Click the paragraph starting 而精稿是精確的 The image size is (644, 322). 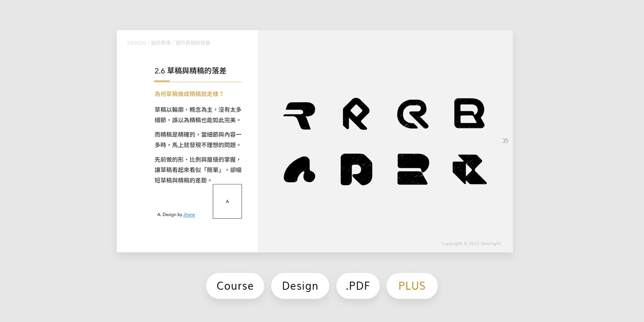click(198, 139)
